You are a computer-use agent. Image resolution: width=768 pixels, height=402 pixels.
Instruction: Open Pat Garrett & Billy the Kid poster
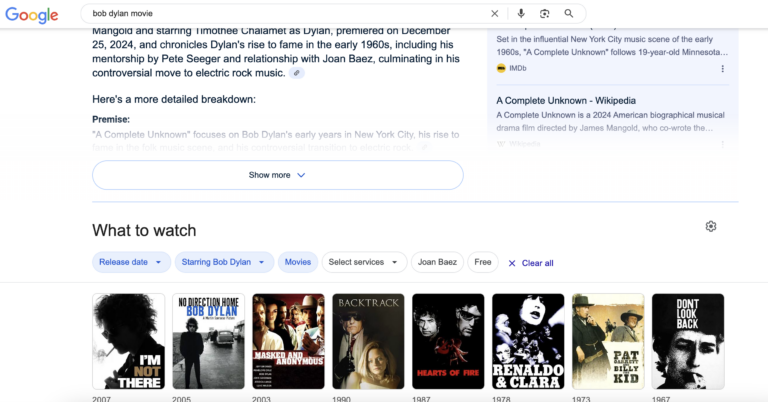[608, 341]
